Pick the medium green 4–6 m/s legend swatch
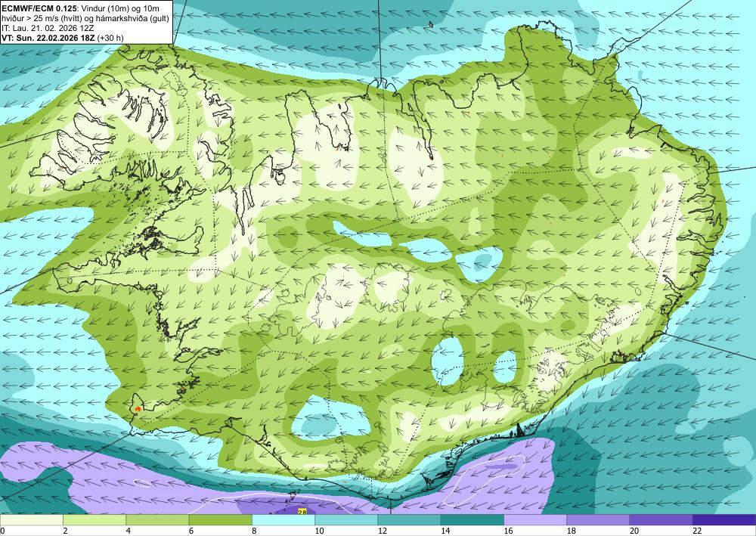 157,519
